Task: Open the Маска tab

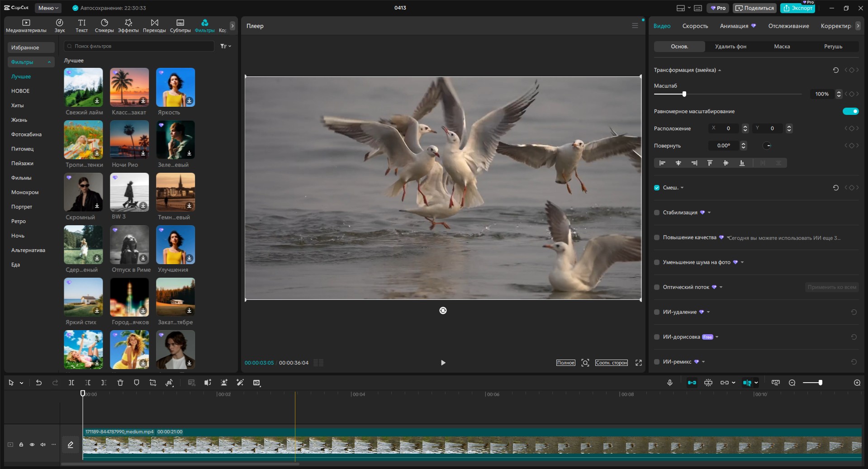Action: (x=782, y=47)
